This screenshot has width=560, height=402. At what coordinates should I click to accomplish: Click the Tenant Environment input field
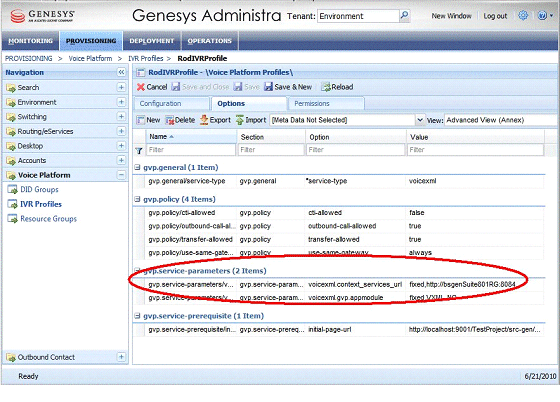tap(358, 16)
